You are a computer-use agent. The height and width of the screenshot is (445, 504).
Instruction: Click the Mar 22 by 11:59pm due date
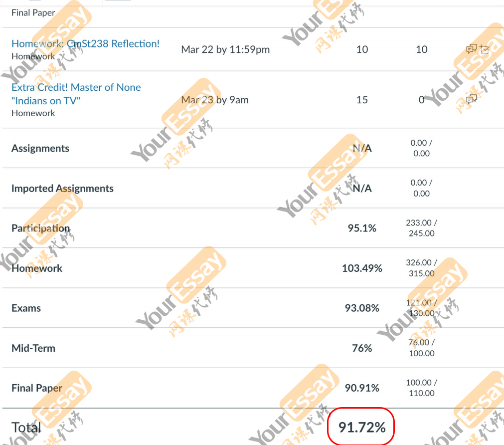point(225,49)
